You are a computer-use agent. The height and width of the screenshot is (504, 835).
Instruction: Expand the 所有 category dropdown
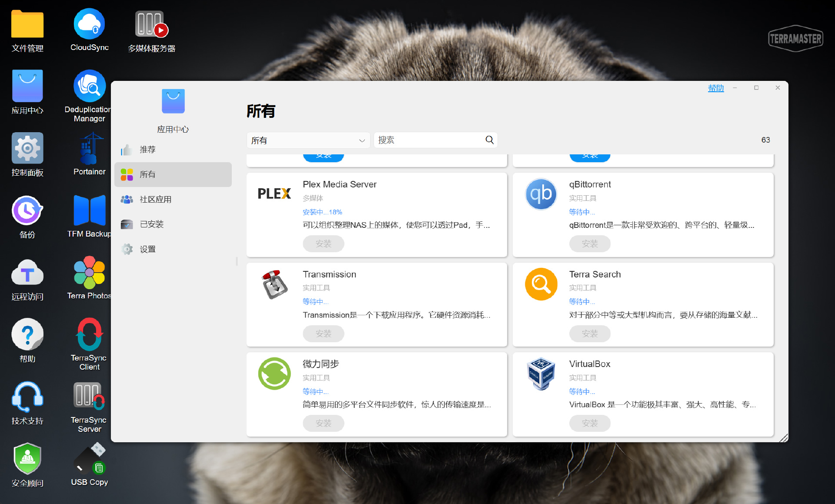tap(308, 140)
